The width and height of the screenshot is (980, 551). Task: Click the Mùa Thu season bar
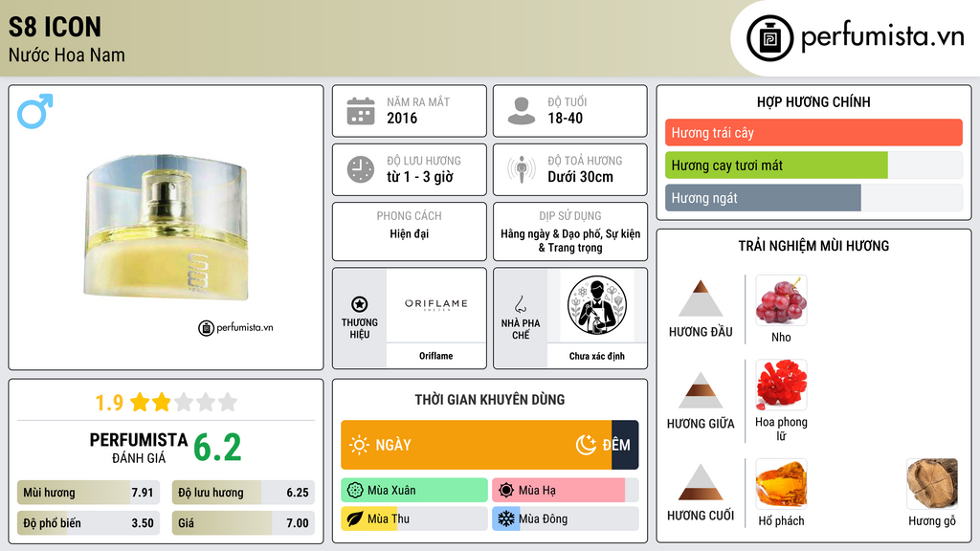(414, 519)
